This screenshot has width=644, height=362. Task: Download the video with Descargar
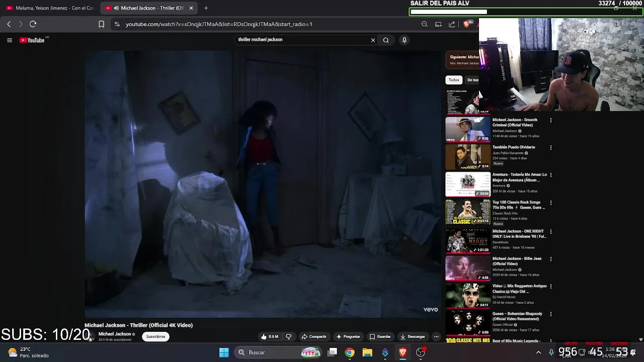(413, 337)
